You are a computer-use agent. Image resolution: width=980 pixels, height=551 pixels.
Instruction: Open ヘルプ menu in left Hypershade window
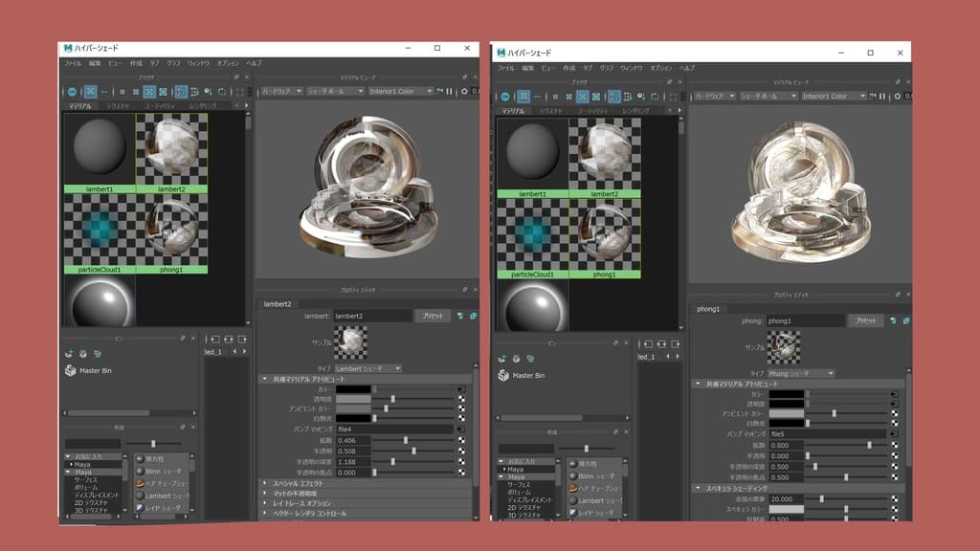[254, 63]
